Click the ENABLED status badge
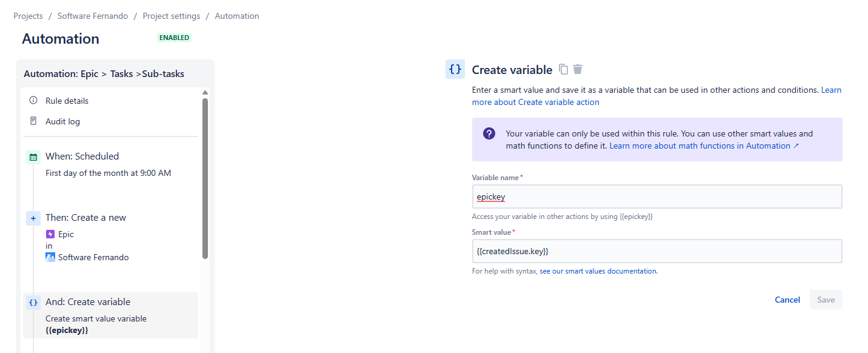The width and height of the screenshot is (868, 353). tap(174, 37)
